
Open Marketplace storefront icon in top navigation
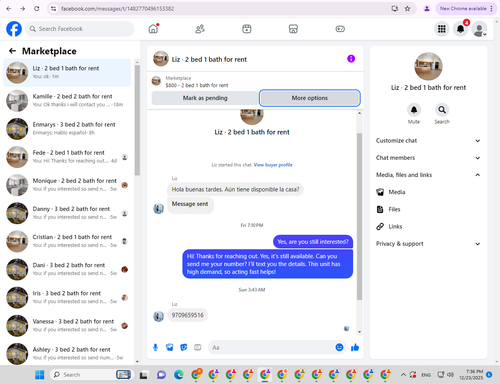point(293,29)
